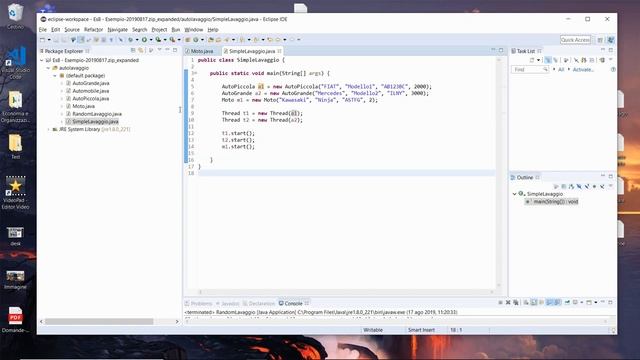Open the Outline view menu arrow
640x360 pixels.
pos(610,186)
